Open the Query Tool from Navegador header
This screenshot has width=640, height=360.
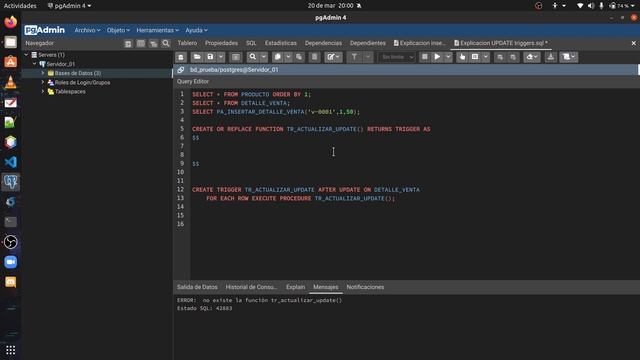click(x=128, y=43)
